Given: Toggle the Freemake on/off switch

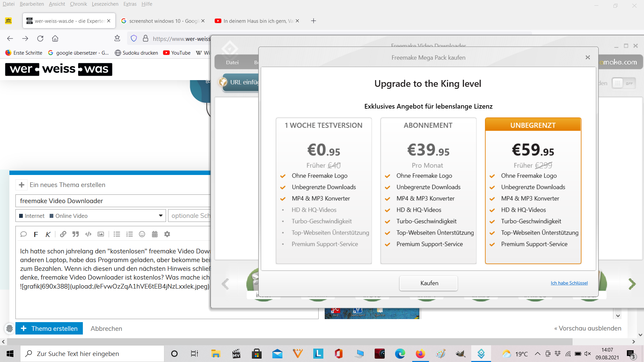Looking at the screenshot, I should (624, 83).
